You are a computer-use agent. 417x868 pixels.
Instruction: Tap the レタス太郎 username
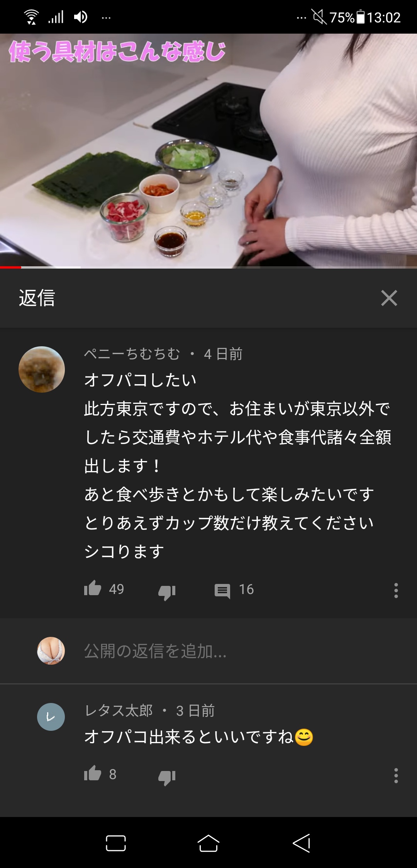[119, 710]
